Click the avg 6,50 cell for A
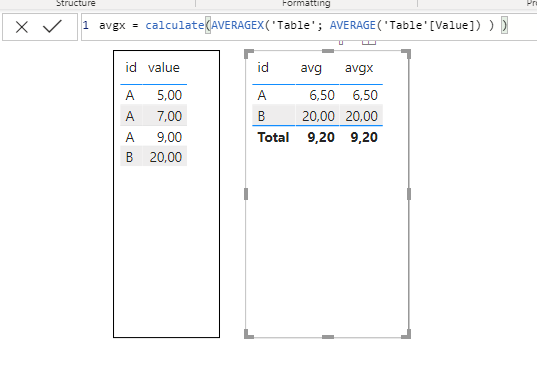Viewport: 537px width, 369px height. click(x=322, y=95)
